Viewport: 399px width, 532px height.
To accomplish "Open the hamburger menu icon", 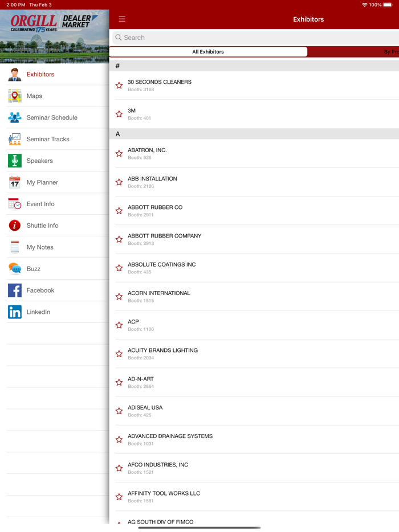I will [122, 19].
